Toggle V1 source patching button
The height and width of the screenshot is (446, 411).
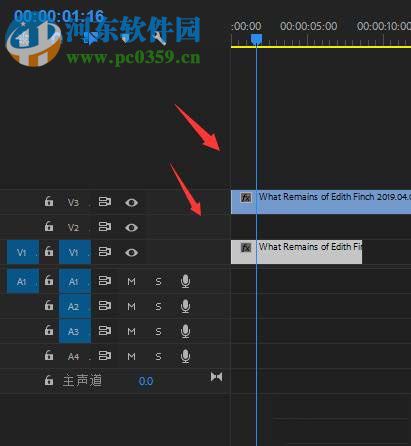tap(23, 252)
